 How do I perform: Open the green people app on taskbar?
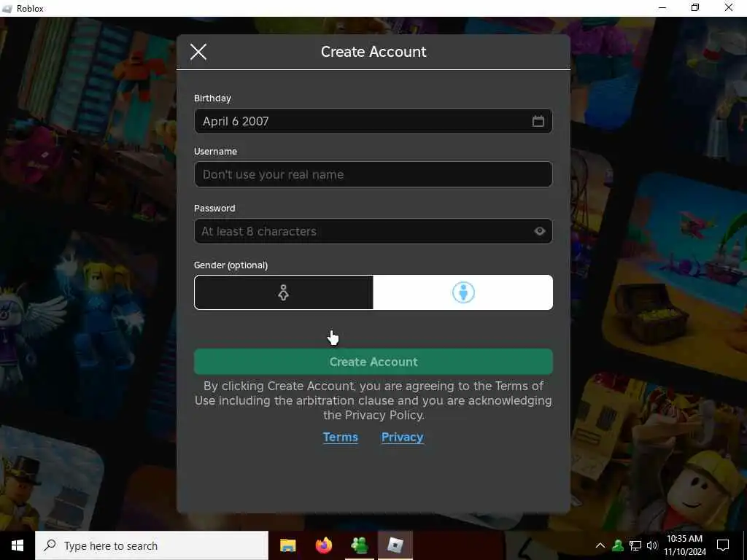[359, 545]
